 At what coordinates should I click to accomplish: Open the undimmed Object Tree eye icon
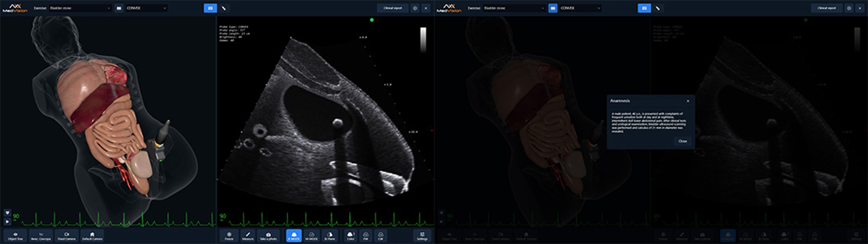(15, 235)
